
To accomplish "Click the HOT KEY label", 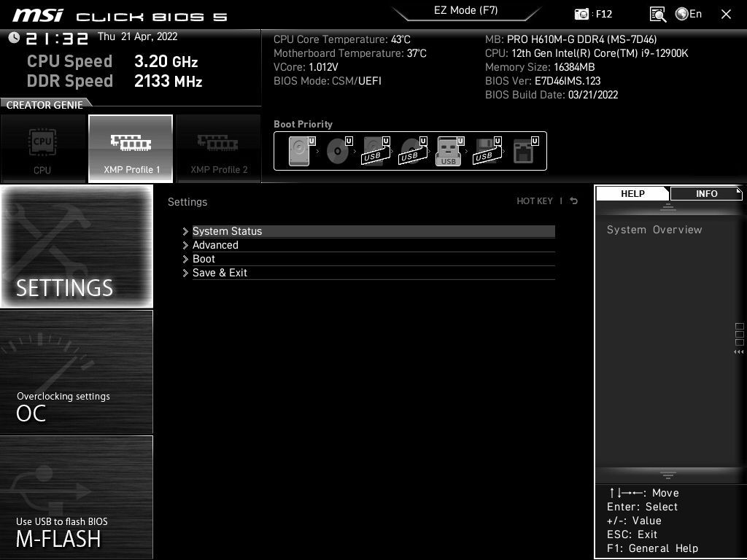I will click(535, 201).
